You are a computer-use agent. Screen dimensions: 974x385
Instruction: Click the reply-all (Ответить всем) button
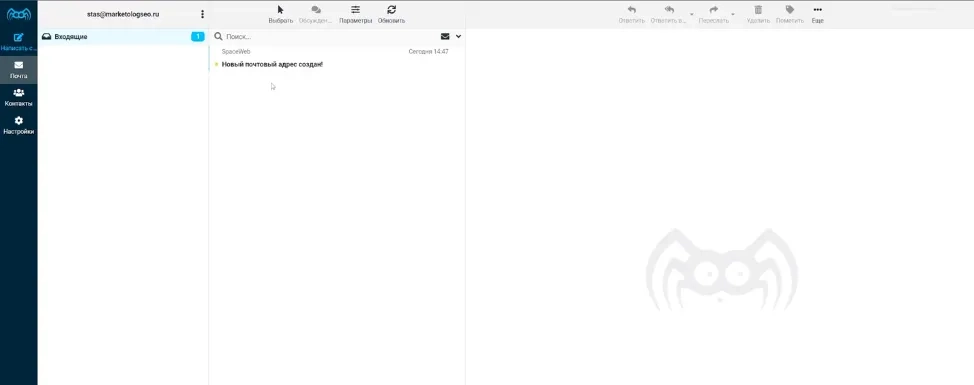tap(668, 14)
